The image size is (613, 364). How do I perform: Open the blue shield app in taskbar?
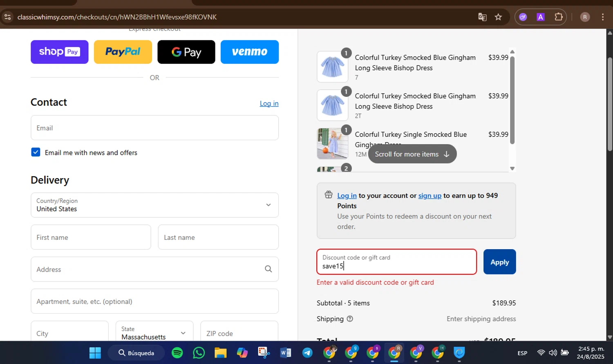pyautogui.click(x=459, y=353)
